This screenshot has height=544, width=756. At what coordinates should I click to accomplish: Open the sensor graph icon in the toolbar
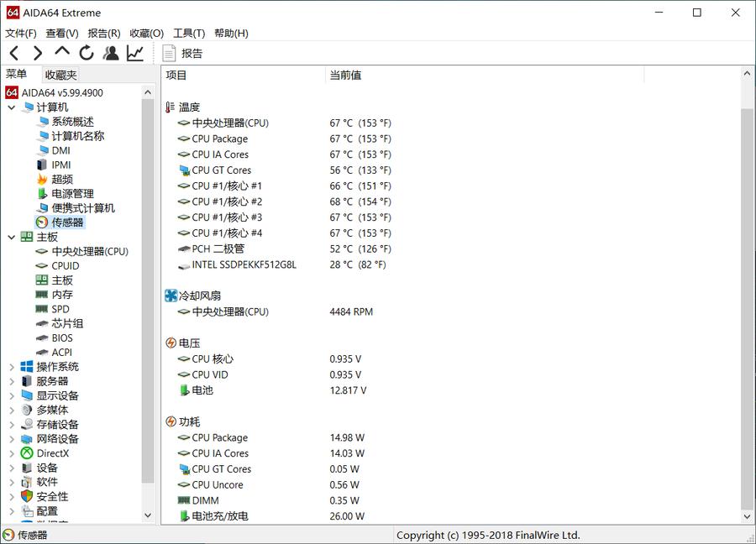(x=134, y=52)
